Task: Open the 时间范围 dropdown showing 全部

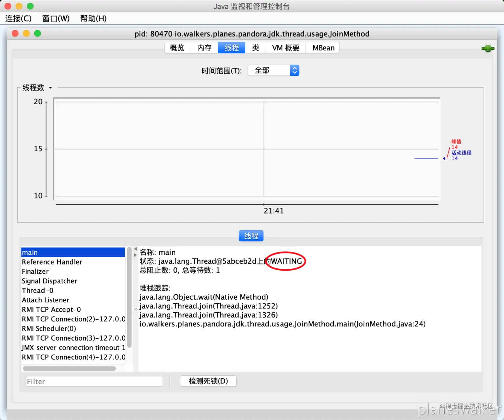Action: click(273, 70)
